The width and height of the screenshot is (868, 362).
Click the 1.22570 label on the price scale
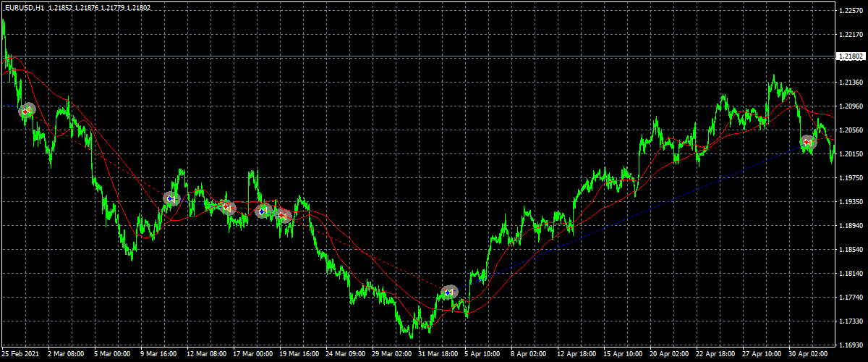[x=851, y=11]
